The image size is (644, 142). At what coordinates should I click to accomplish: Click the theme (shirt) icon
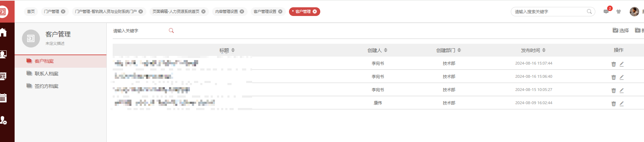(x=619, y=11)
